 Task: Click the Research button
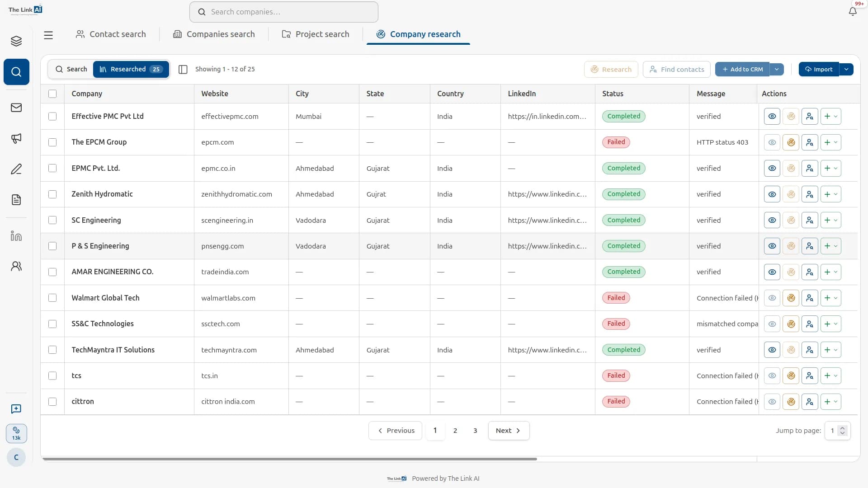tap(611, 70)
